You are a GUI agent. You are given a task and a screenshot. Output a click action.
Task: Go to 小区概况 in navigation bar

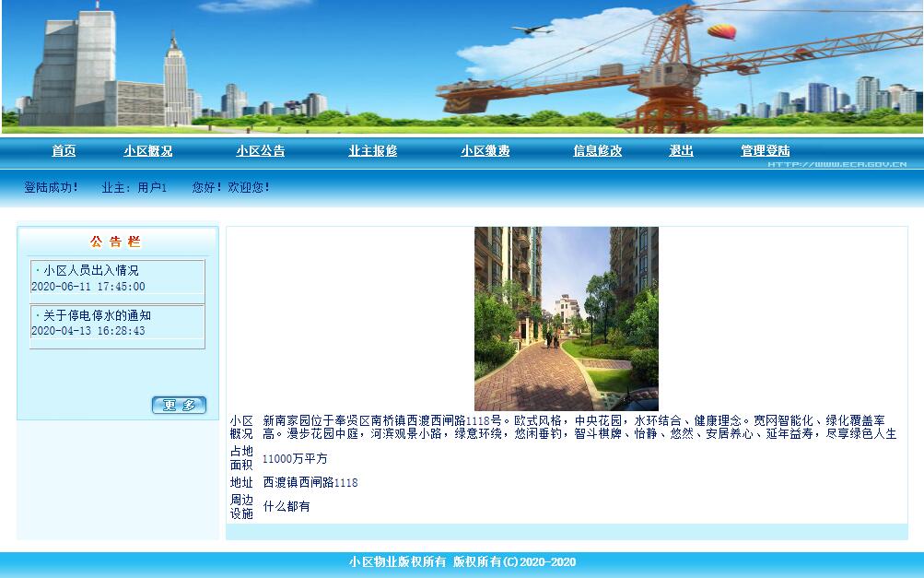pyautogui.click(x=148, y=151)
